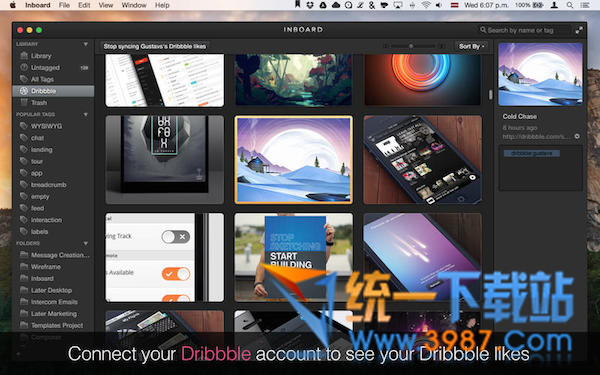This screenshot has height=375, width=600.
Task: Open the File menu
Action: [x=64, y=5]
